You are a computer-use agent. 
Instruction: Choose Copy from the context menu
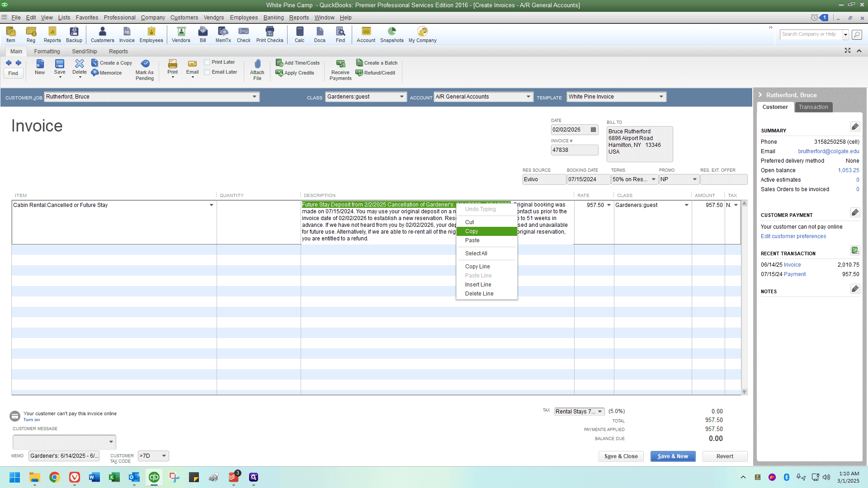pos(486,231)
